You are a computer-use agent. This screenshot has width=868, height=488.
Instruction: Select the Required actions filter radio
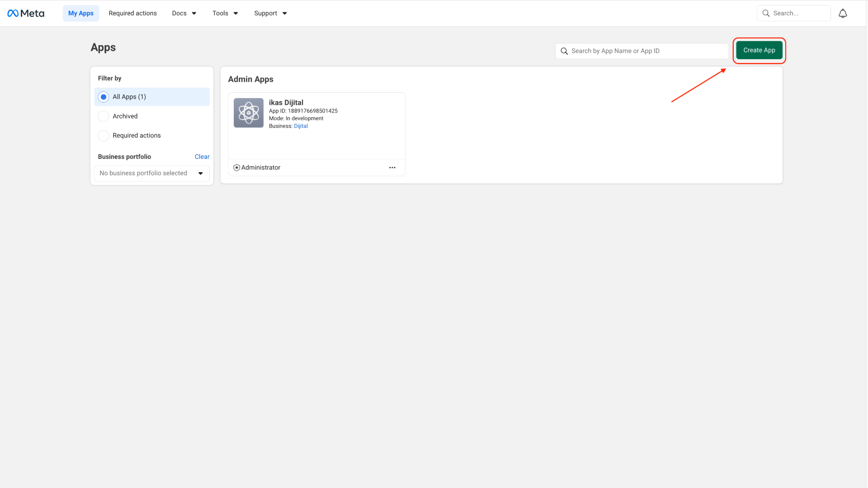click(104, 136)
